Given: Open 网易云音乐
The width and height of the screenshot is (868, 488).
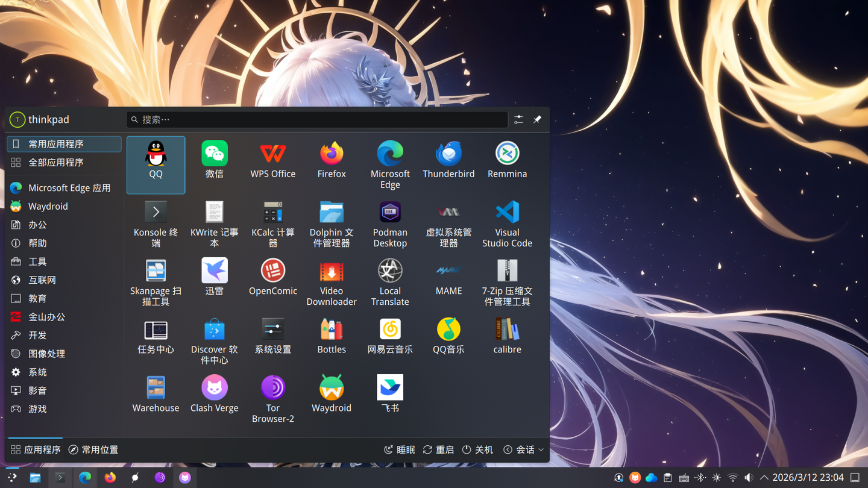Looking at the screenshot, I should point(390,341).
